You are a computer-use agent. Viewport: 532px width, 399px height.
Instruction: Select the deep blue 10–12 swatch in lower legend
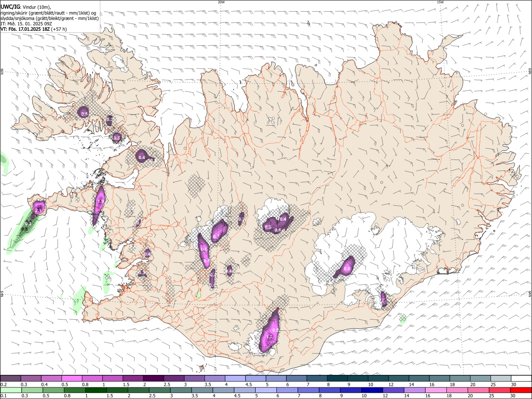(x=372, y=390)
